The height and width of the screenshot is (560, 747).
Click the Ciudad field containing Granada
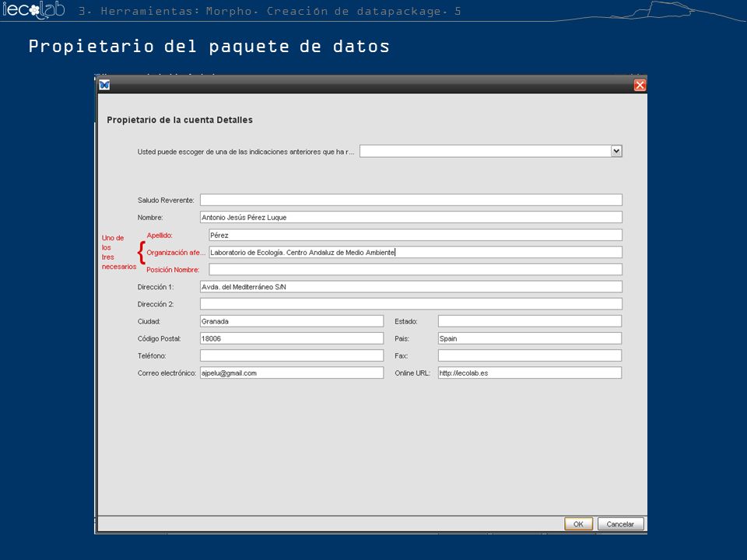(x=292, y=321)
